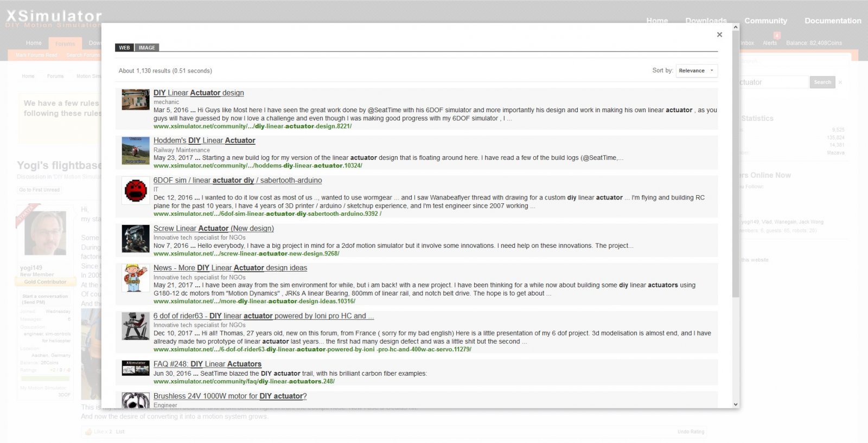Image resolution: width=868 pixels, height=443 pixels.
Task: Open 'News - More DIY Linear Actuator design ideas'
Action: click(230, 268)
